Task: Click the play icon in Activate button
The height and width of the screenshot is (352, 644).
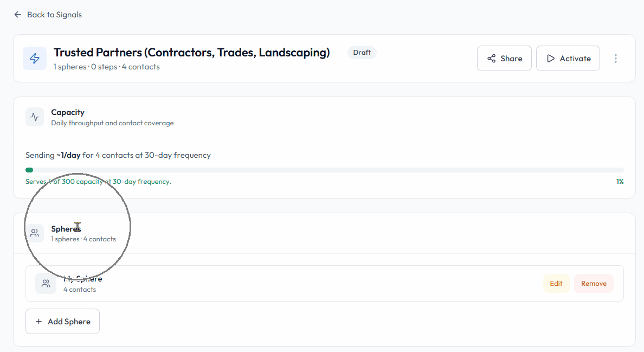Action: [551, 59]
